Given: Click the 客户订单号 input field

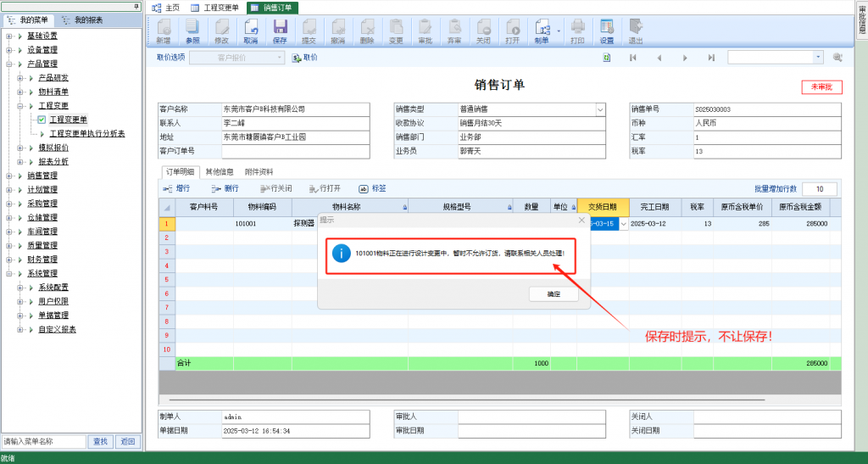Looking at the screenshot, I should (x=296, y=151).
